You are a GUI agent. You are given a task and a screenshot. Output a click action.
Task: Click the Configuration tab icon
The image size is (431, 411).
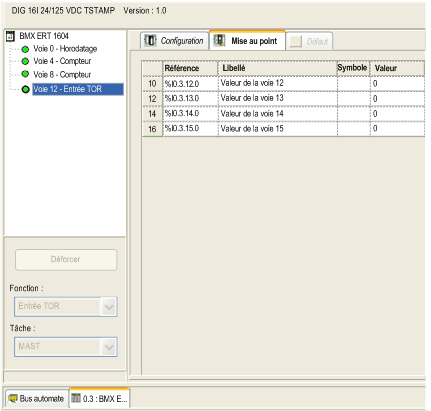(150, 41)
